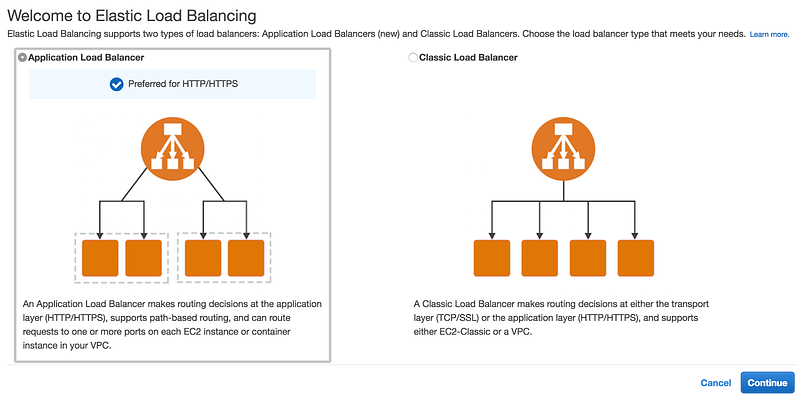The height and width of the screenshot is (400, 800).
Task: Click the Classic Load Balancer diagram's leftmost orange instance square
Action: (492, 258)
